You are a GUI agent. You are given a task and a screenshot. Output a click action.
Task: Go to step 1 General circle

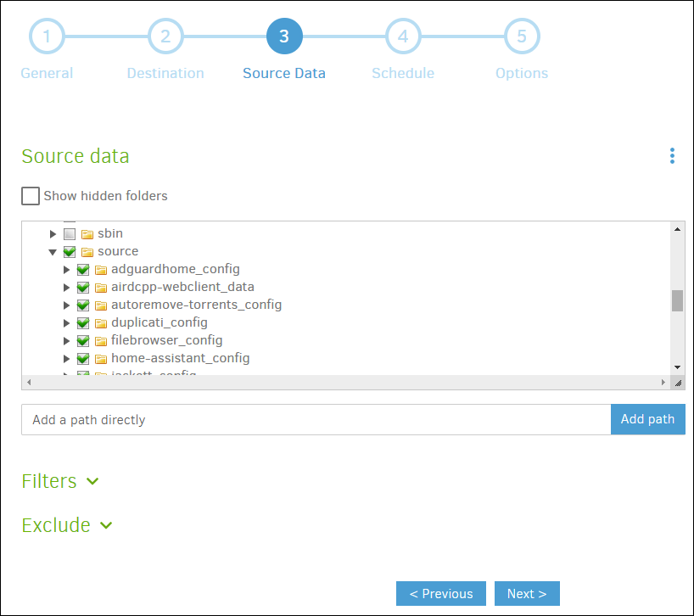point(47,36)
